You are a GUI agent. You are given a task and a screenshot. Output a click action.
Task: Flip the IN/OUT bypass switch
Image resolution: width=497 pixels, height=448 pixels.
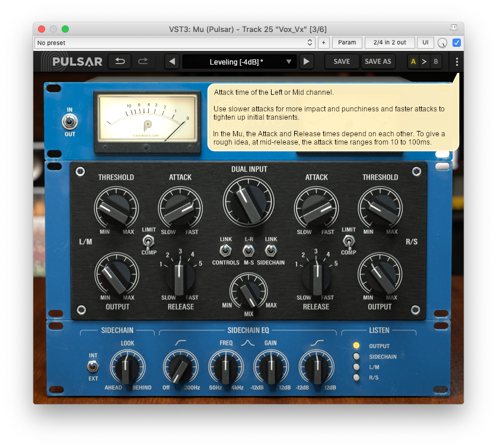(x=70, y=122)
